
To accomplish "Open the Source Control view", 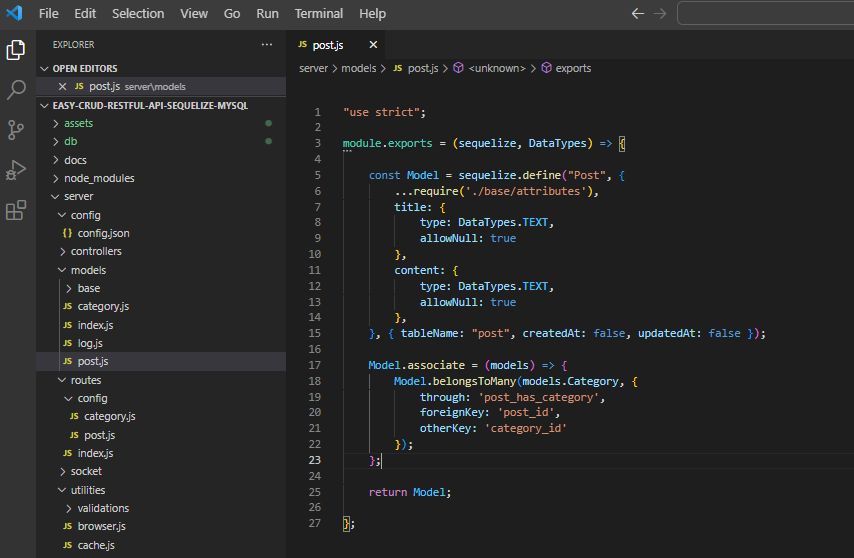I will pos(16,130).
